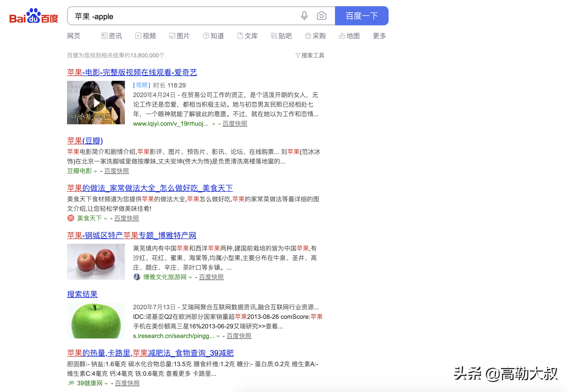Open the 搜索结果 titled result link
The width and height of the screenshot is (569, 392).
click(x=82, y=294)
